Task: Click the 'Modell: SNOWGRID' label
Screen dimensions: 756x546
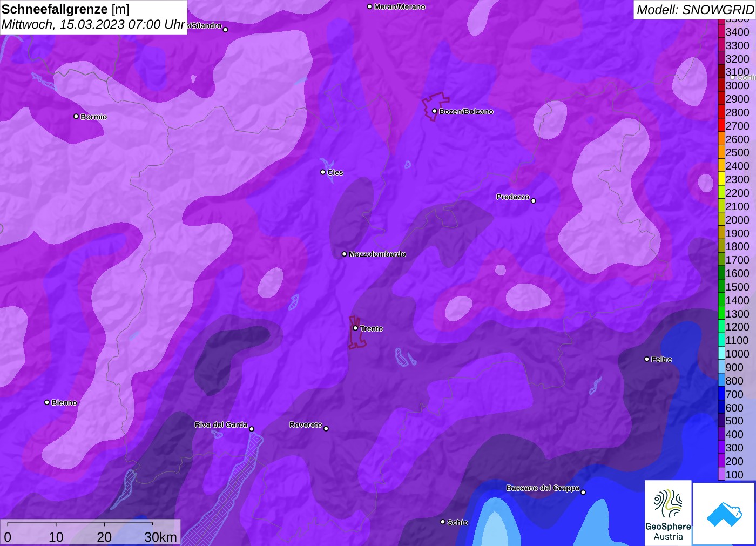Action: pos(696,10)
